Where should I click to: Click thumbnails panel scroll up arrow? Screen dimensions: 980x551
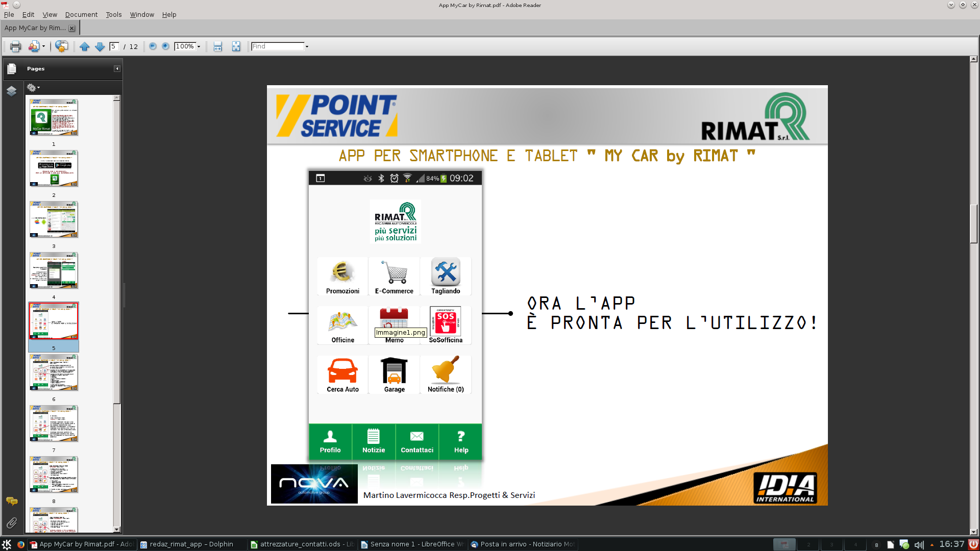pyautogui.click(x=116, y=97)
